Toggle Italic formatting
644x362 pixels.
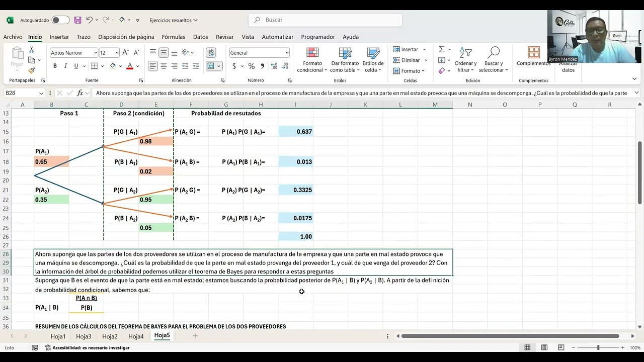(x=65, y=66)
